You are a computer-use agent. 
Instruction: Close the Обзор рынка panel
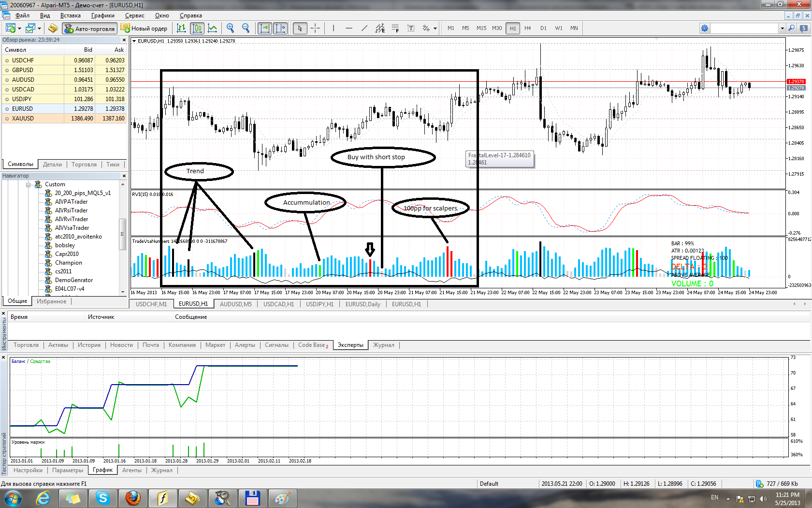click(x=124, y=40)
